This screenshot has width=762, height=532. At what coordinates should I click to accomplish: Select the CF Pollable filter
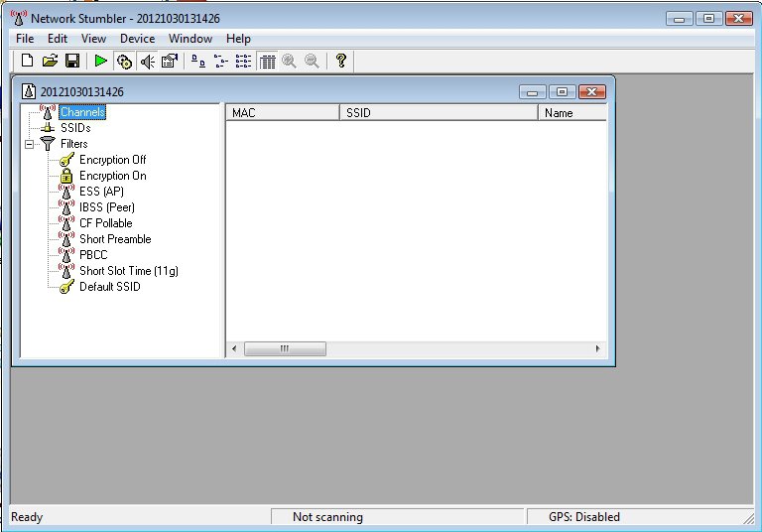pyautogui.click(x=106, y=223)
